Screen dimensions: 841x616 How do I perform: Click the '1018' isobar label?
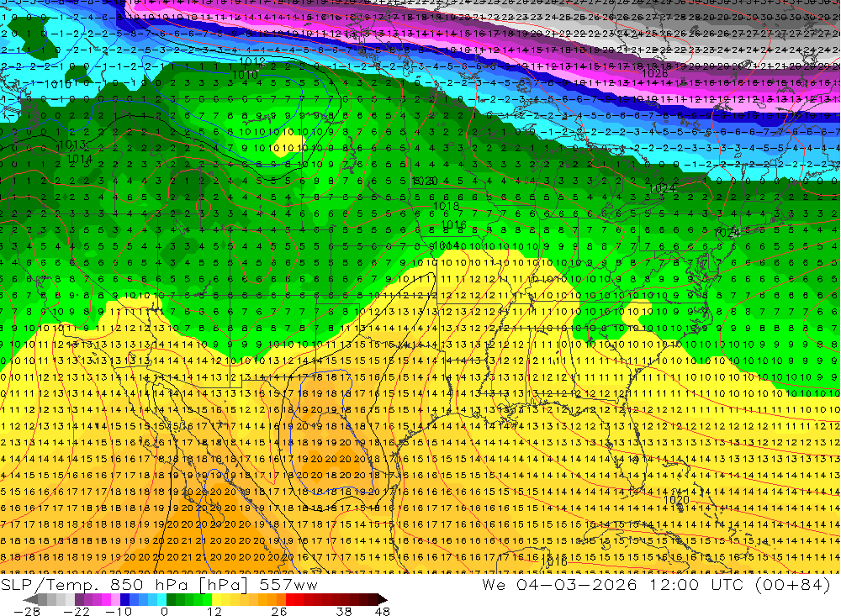click(x=446, y=206)
